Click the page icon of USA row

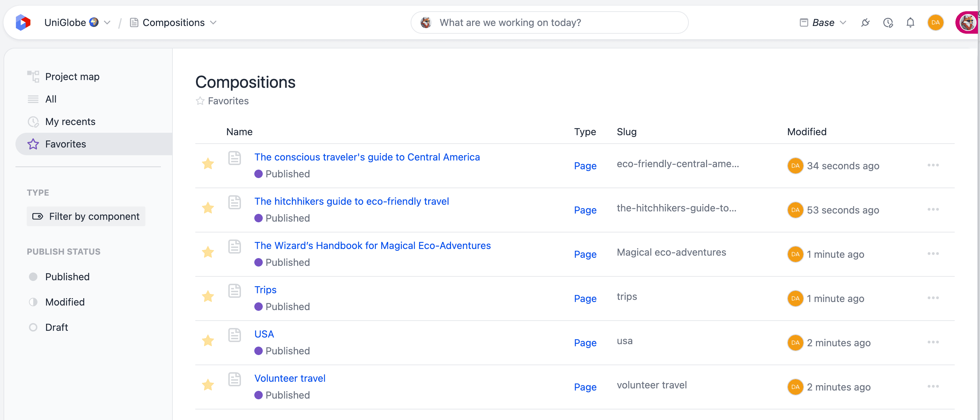(x=234, y=335)
